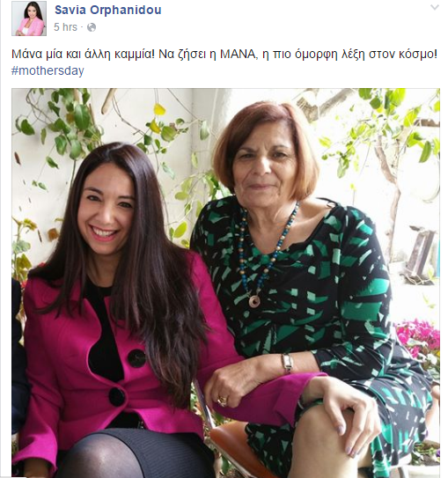The width and height of the screenshot is (448, 478).
Task: Click the wristwatch on the older woman's arm
Action: point(288,364)
